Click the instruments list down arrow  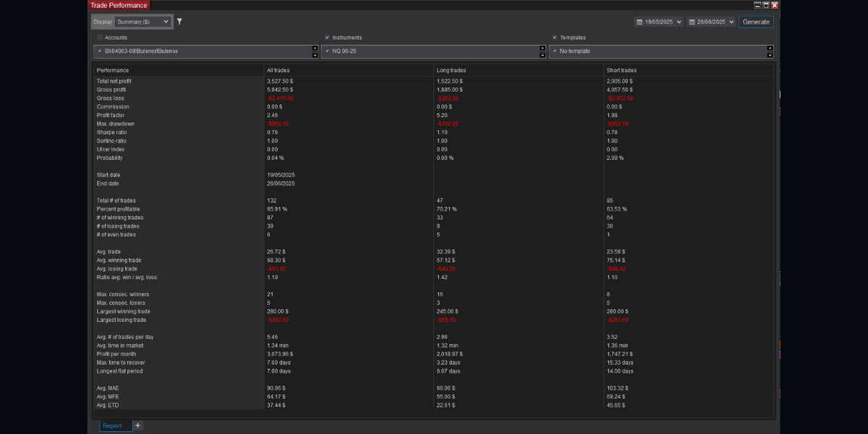542,55
